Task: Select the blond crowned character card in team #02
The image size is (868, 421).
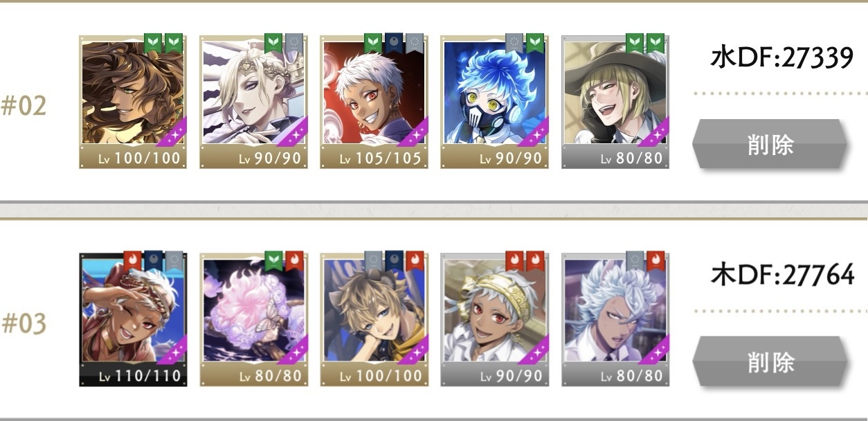Action: click(x=253, y=102)
